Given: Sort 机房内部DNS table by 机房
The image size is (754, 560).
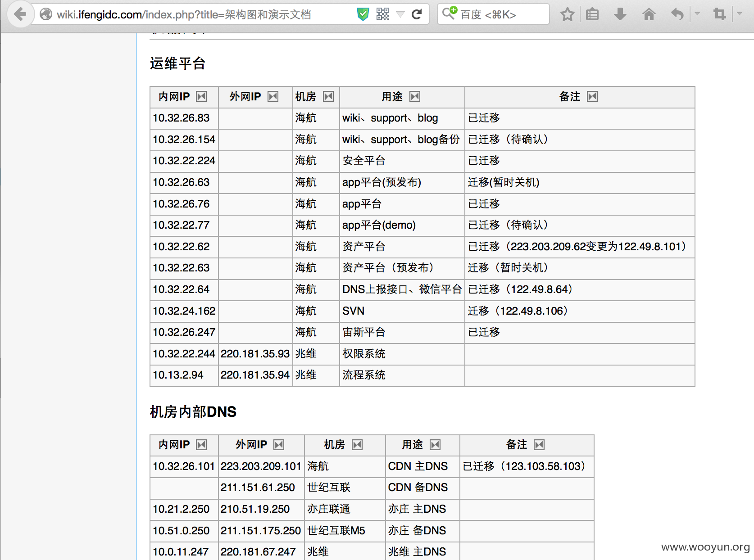Looking at the screenshot, I should click(357, 445).
